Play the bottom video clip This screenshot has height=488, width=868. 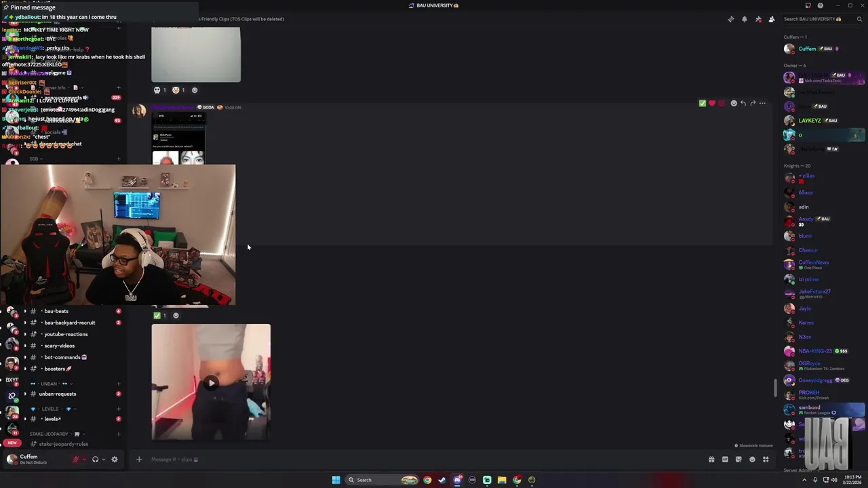[x=211, y=383]
